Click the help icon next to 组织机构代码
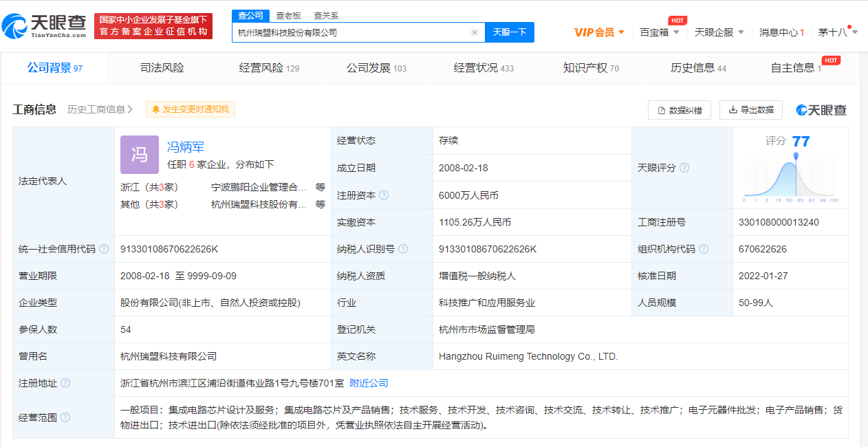868x447 pixels. pyautogui.click(x=704, y=249)
